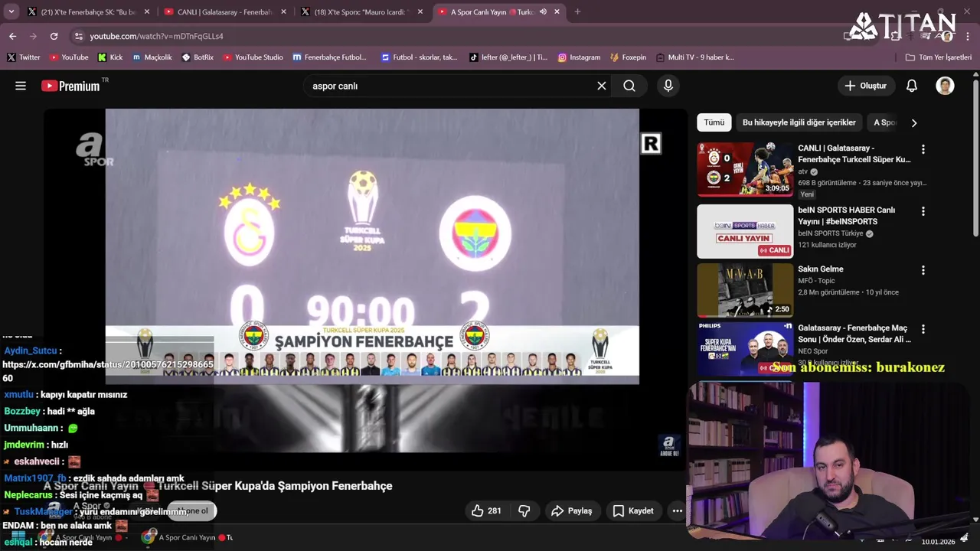The width and height of the screenshot is (980, 551).
Task: Expand Tüm Yer İşaretleri bookmarks folder
Action: point(938,57)
